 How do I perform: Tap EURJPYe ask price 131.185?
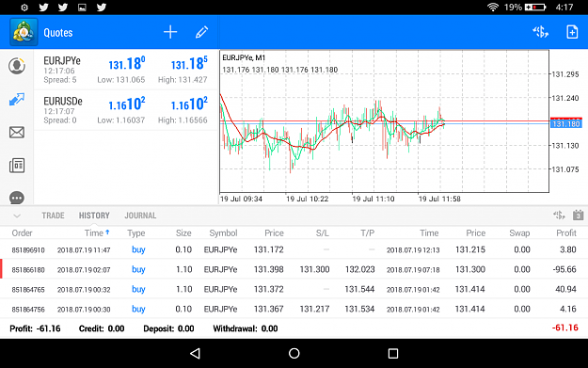click(189, 64)
